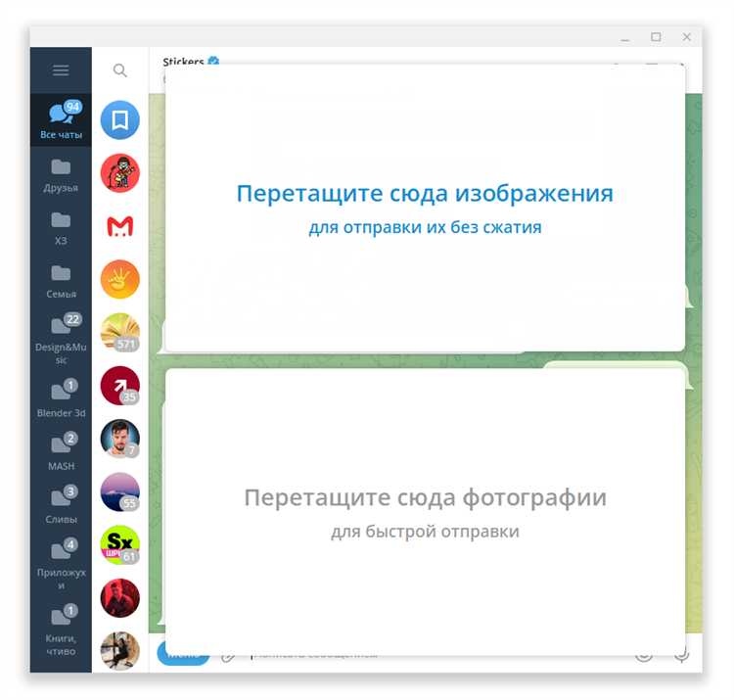Open chat with red M cat logo

point(120,226)
